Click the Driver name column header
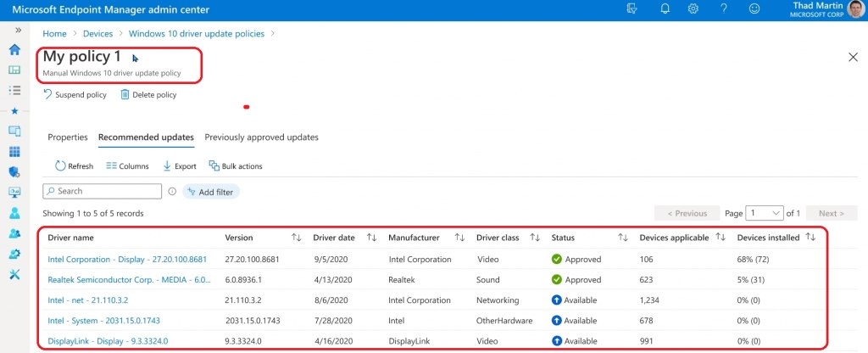Screen dimensions: 868x353 point(71,238)
